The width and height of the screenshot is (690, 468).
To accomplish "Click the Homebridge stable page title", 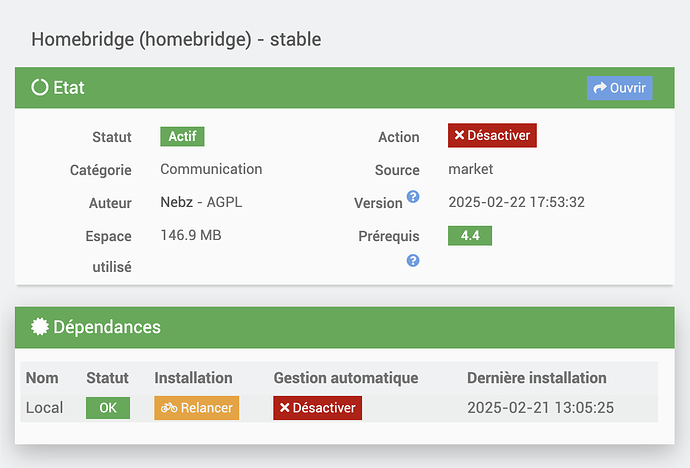I will point(176,40).
